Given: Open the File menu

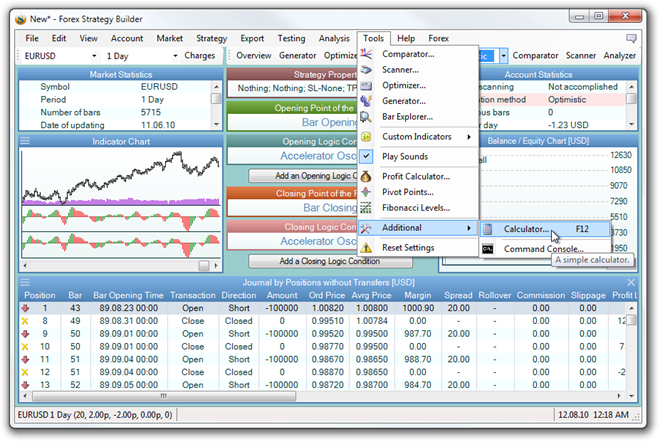Looking at the screenshot, I should (32, 38).
